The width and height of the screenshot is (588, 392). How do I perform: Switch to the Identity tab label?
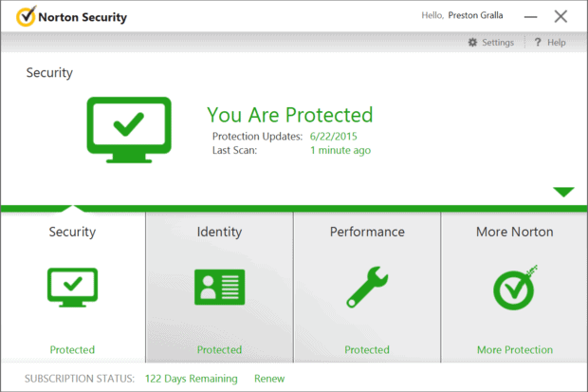coord(219,232)
